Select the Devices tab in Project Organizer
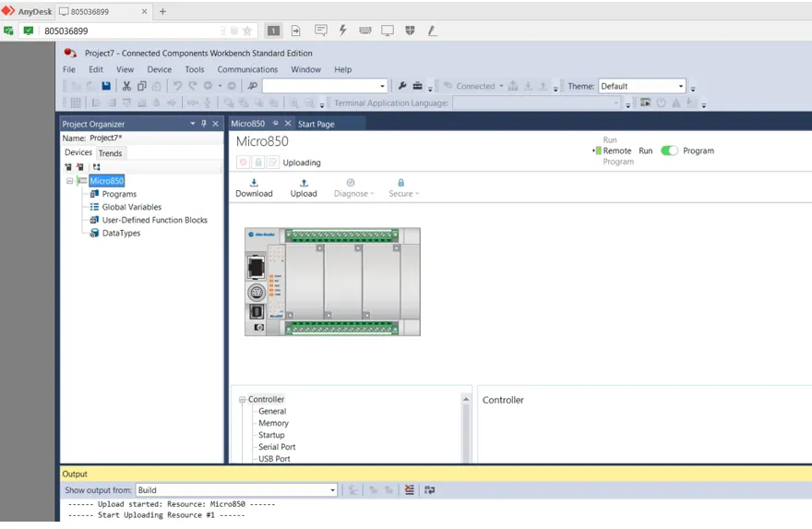 click(78, 152)
